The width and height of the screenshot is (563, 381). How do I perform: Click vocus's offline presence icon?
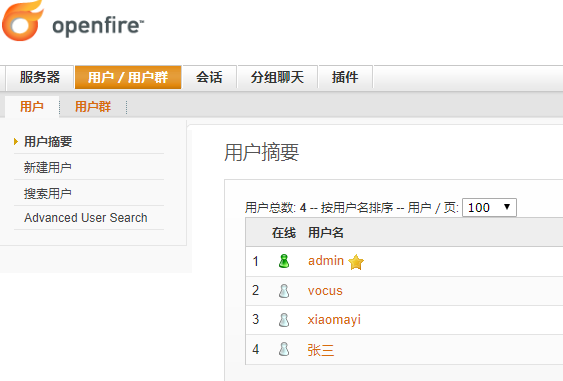(x=284, y=291)
